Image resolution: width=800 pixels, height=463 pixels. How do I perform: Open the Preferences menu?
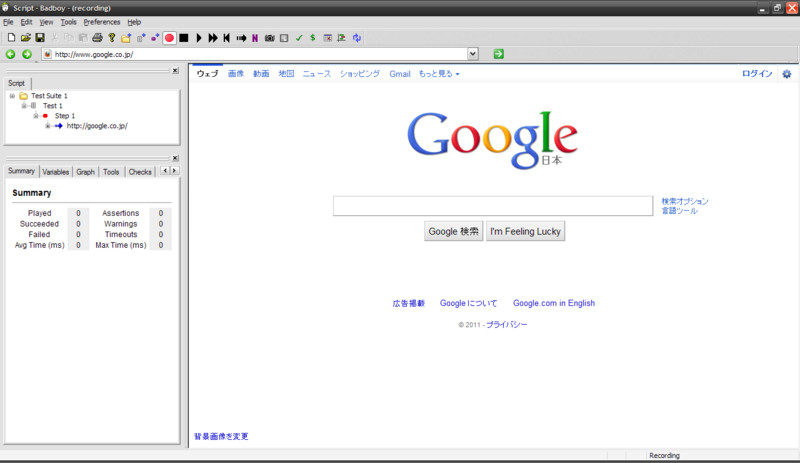click(102, 22)
